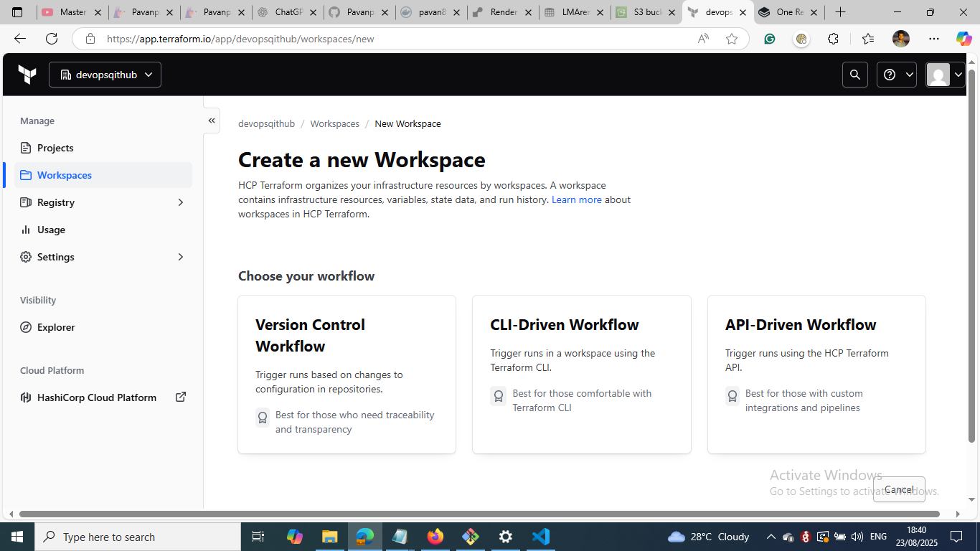This screenshot has width=980, height=551.
Task: Click the Terraform logo in header
Action: [27, 75]
